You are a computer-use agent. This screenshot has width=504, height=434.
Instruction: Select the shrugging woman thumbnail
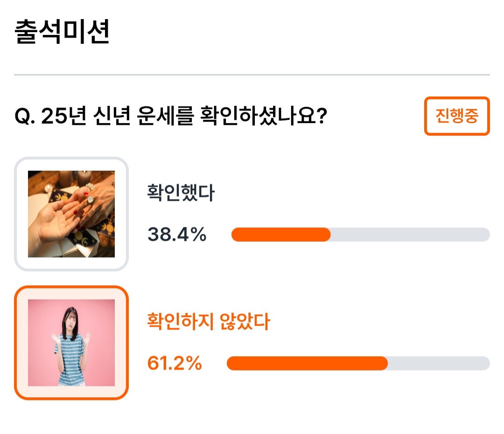click(71, 343)
